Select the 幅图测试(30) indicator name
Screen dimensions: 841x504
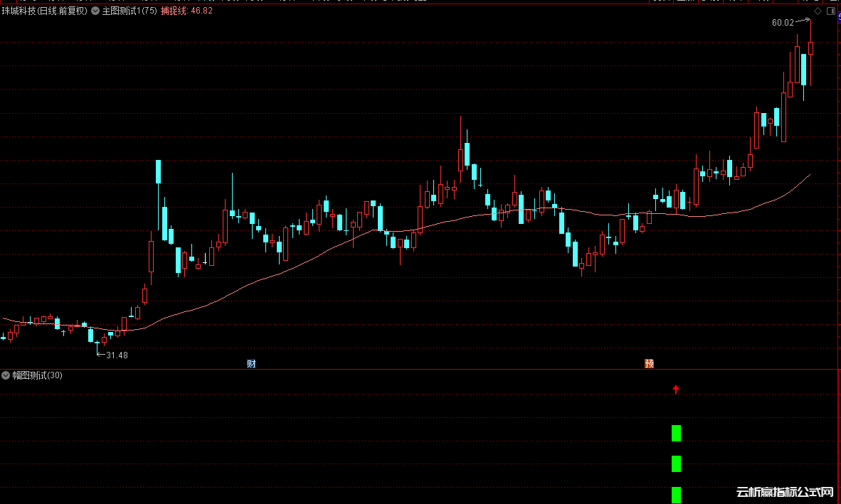point(37,375)
